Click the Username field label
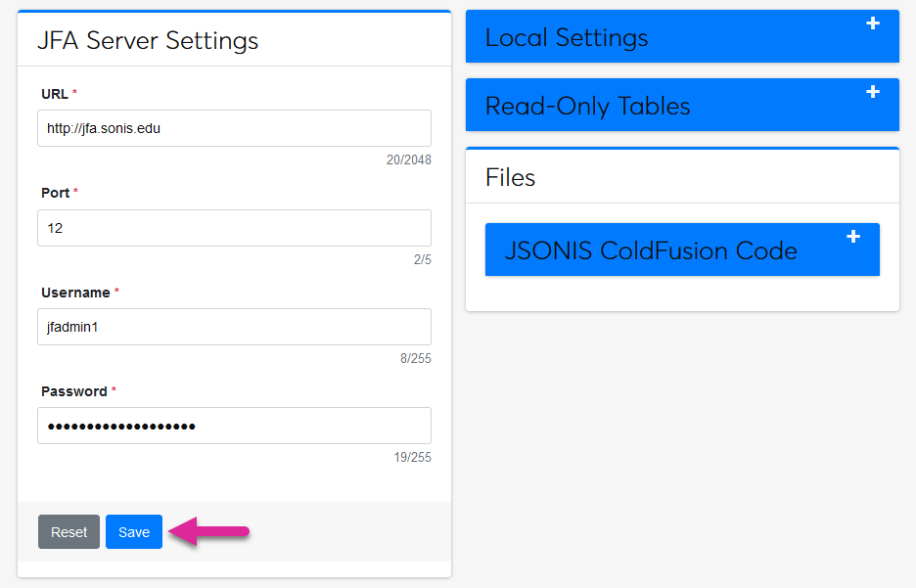The height and width of the screenshot is (588, 916). click(x=75, y=293)
